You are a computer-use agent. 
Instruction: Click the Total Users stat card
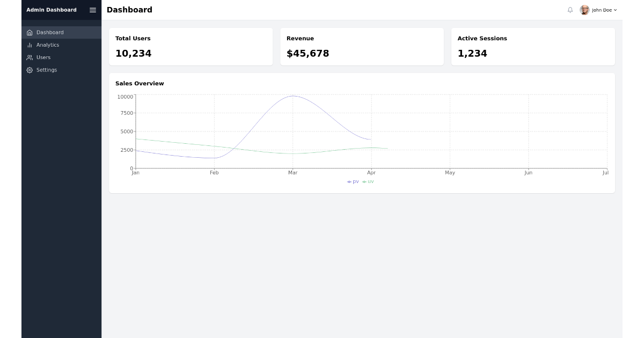click(191, 47)
